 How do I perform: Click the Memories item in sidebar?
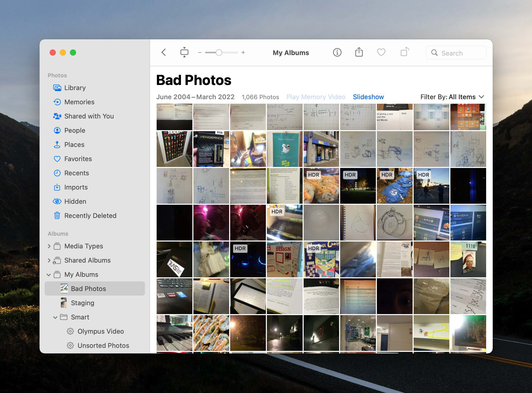coord(79,102)
